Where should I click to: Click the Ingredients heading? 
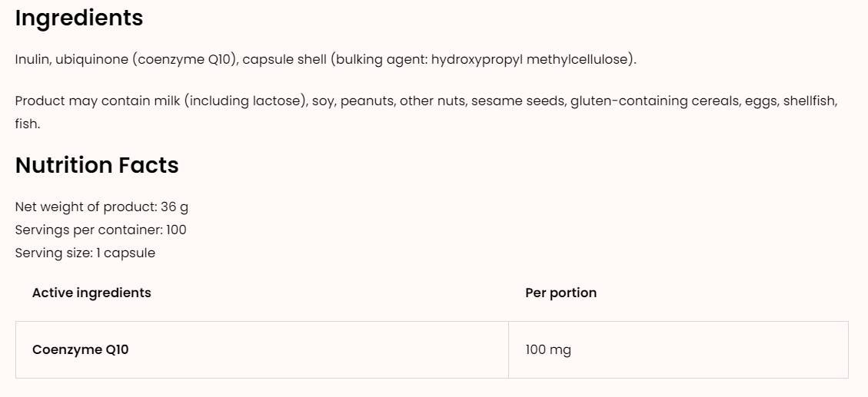pos(79,18)
